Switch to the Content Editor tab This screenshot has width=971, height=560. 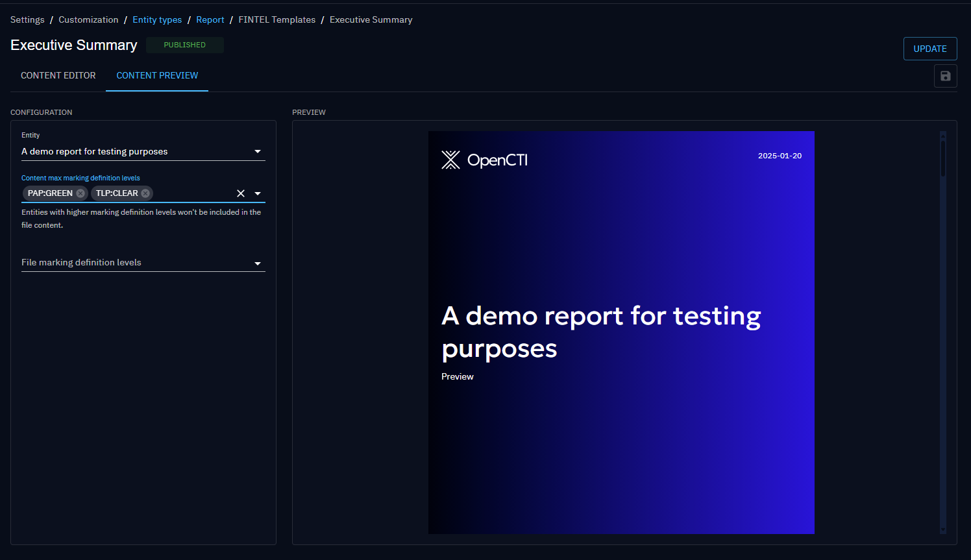coord(58,76)
